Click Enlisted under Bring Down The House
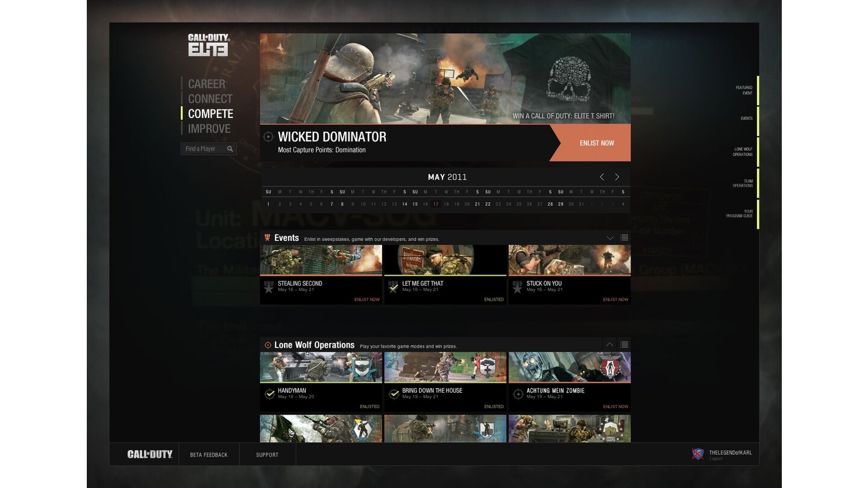Screen dimensions: 868x488 [x=494, y=407]
